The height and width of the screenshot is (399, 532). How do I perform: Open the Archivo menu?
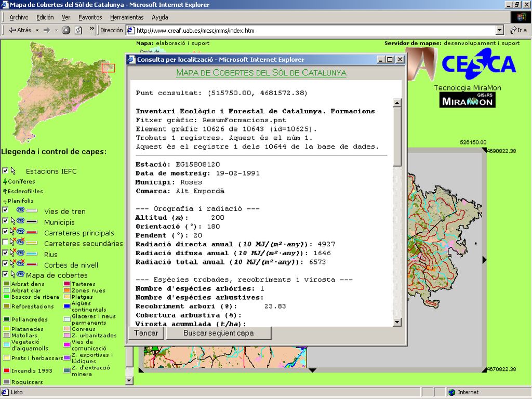tap(19, 17)
